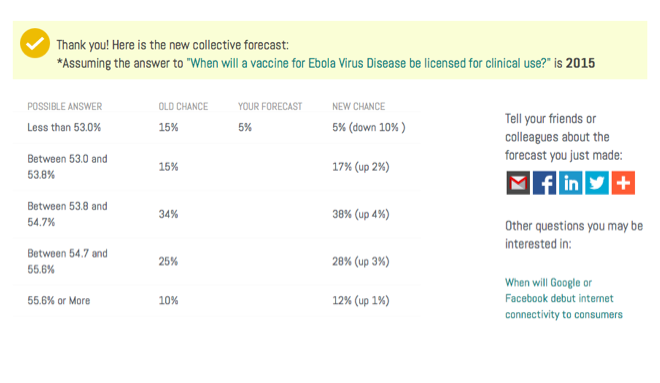Click the 5% your forecast value
The width and height of the screenshot is (660, 383).
pos(245,128)
